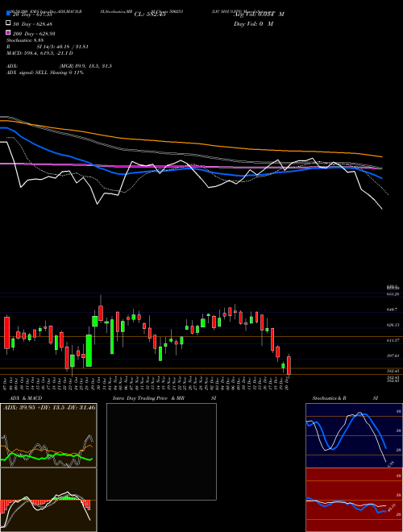Select the '50 Day = 628.48' legend text
The image size is (403, 532).
tap(32, 24)
